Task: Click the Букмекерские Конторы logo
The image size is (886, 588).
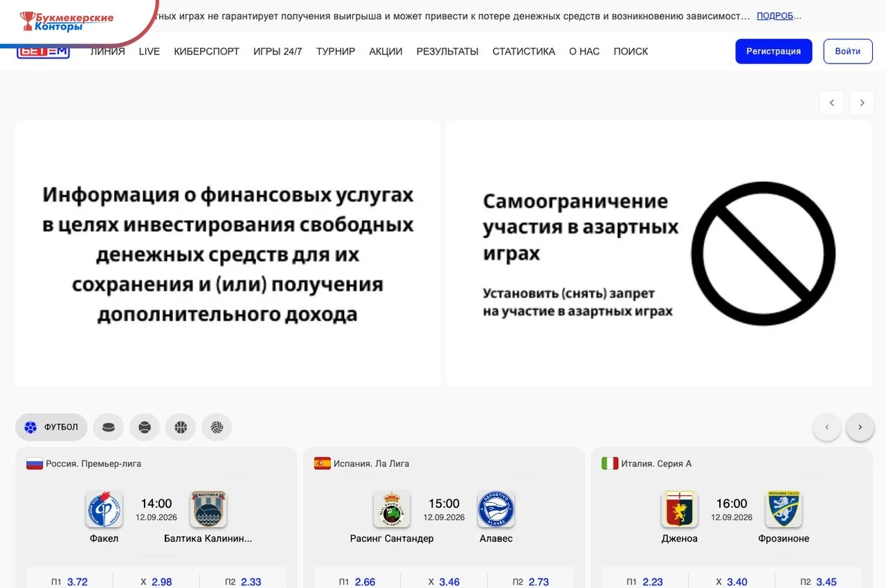Action: [x=67, y=21]
